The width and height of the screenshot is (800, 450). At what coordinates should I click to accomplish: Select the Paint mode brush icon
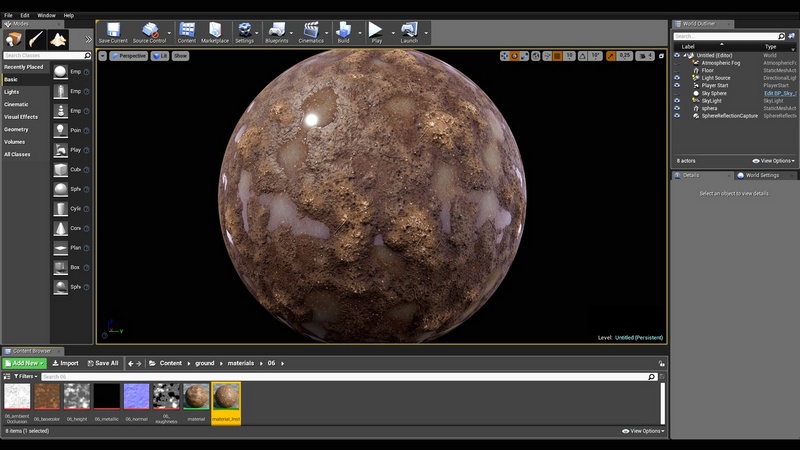coord(36,39)
